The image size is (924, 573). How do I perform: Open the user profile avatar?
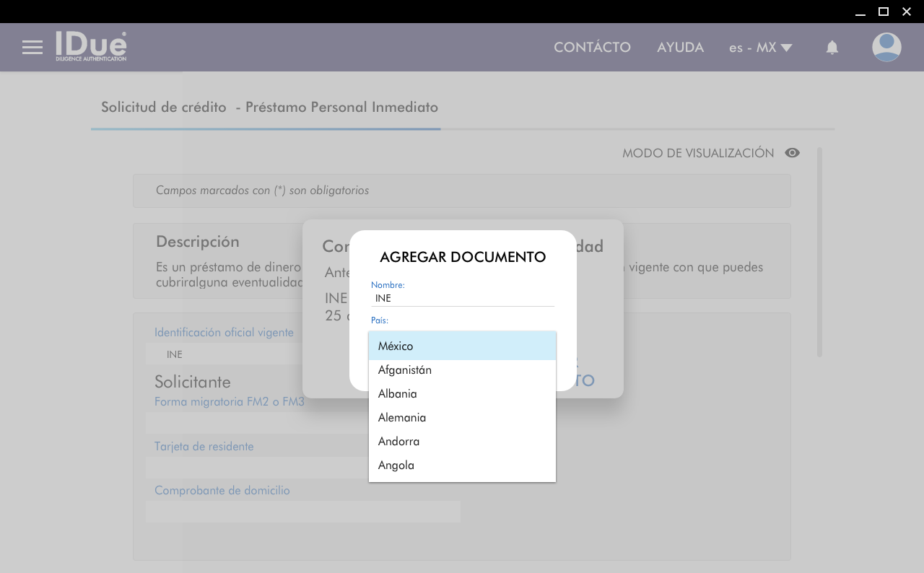[886, 48]
